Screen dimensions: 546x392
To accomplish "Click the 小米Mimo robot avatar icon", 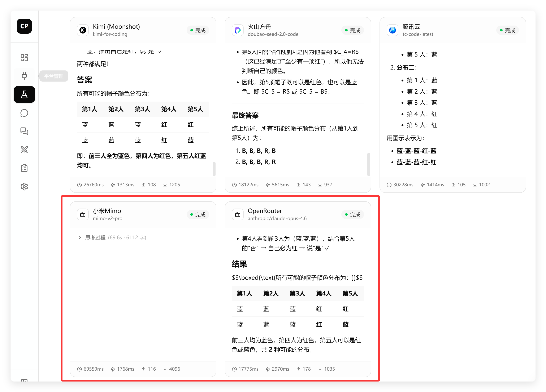I will pyautogui.click(x=83, y=214).
